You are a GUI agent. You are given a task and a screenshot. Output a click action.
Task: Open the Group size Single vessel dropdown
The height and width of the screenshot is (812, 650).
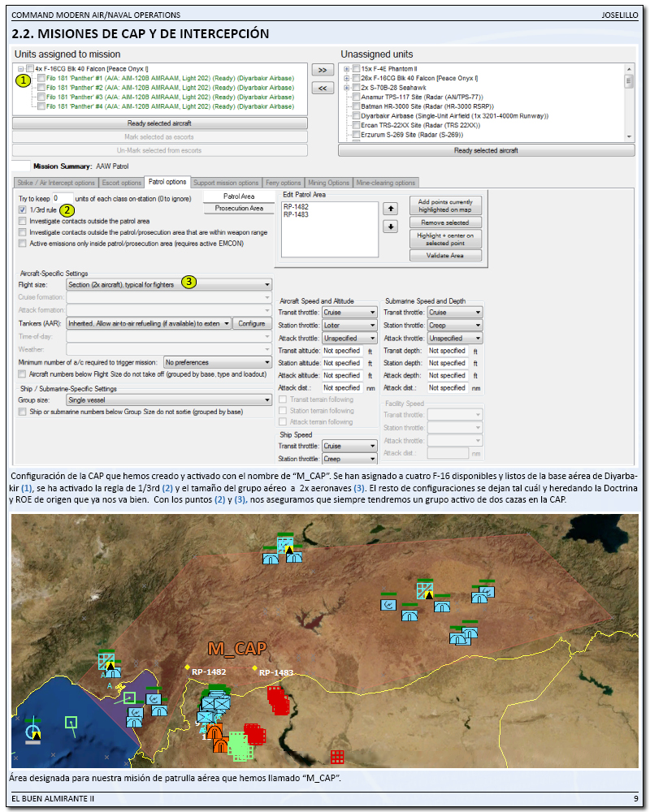click(x=169, y=400)
